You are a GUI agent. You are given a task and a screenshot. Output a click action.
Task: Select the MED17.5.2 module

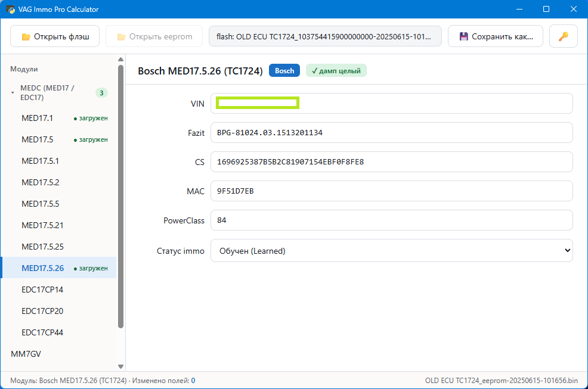coord(59,182)
